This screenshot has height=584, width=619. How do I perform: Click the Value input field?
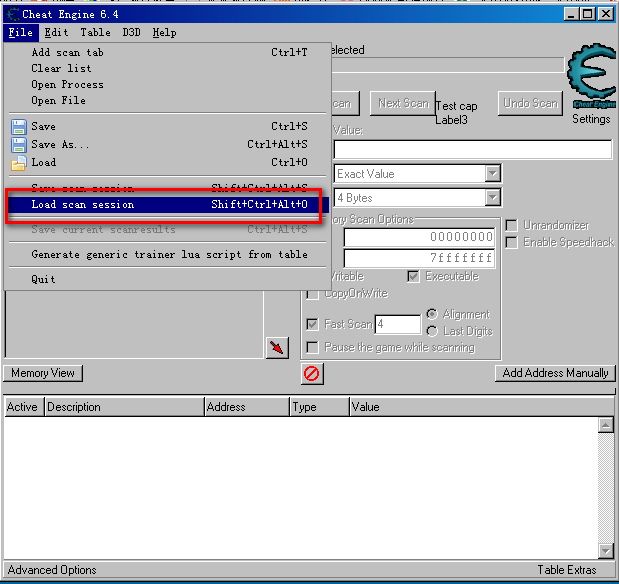point(472,150)
